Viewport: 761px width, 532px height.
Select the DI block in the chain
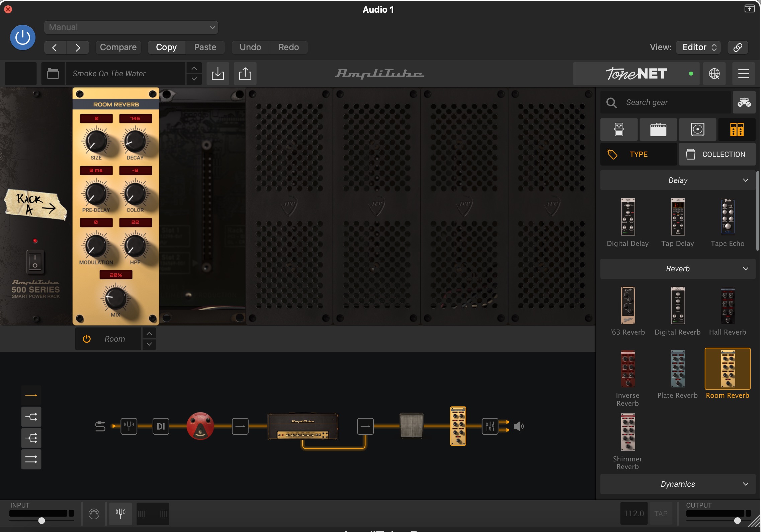click(161, 426)
